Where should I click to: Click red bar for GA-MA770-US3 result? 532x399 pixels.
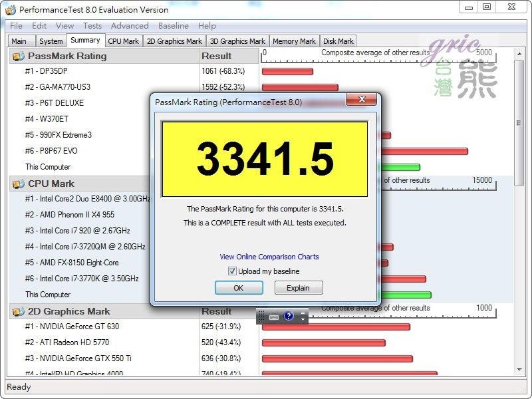coord(301,88)
